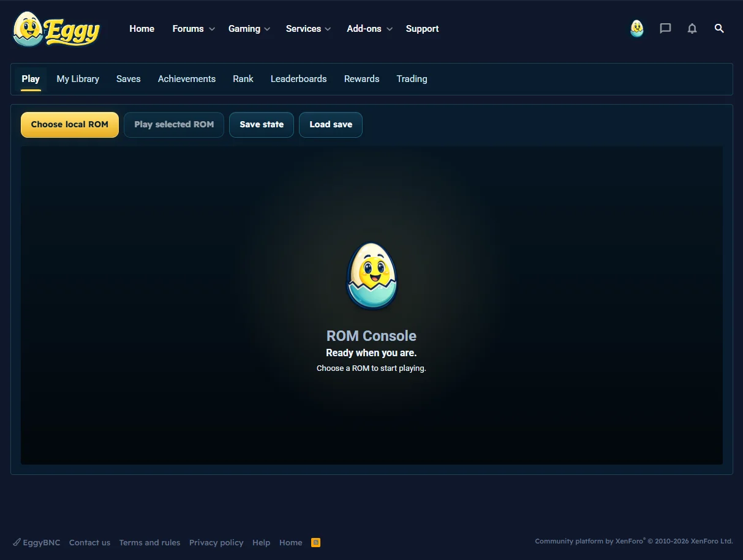Open the Gaming navigation item

pyautogui.click(x=244, y=29)
